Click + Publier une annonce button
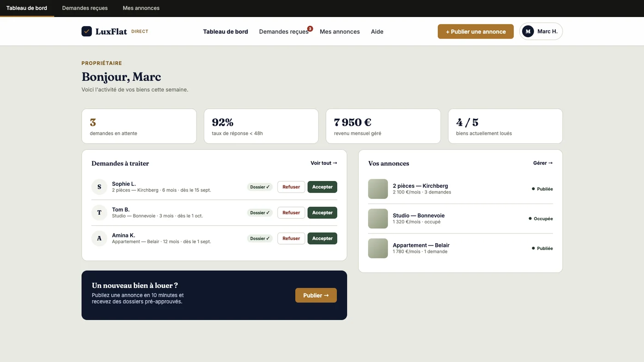Viewport: 644px width, 362px height. [476, 31]
